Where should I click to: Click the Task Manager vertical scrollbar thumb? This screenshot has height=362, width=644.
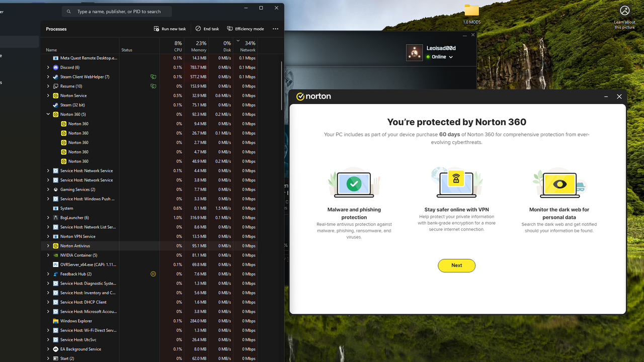(282, 85)
